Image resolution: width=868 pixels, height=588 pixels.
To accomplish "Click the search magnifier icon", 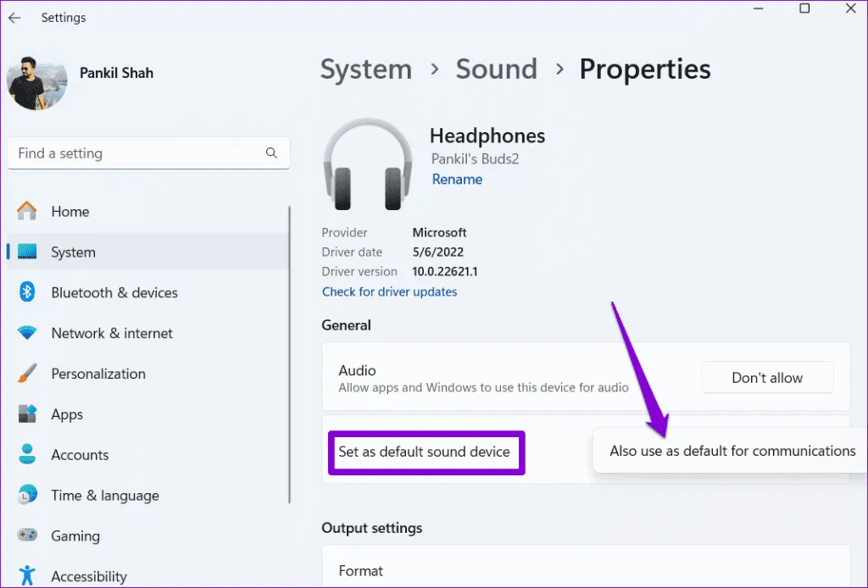I will [271, 153].
